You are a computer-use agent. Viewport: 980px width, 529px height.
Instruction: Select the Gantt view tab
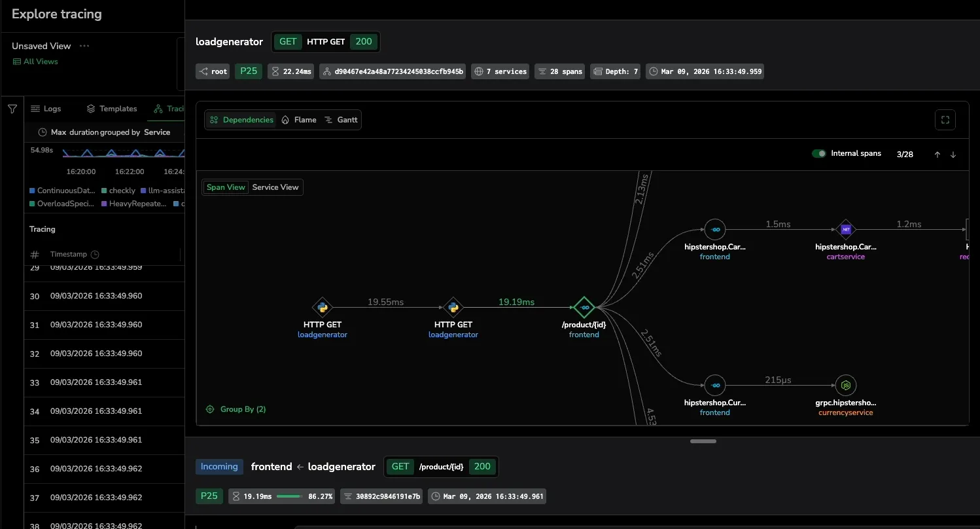click(341, 120)
